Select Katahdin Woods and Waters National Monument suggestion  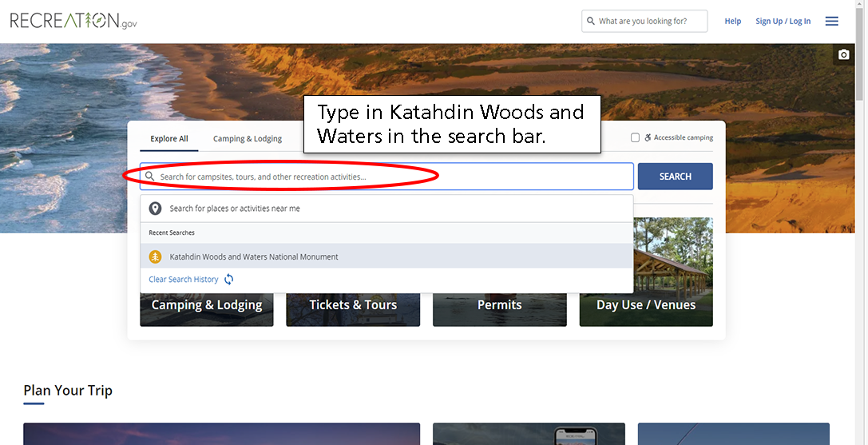pyautogui.click(x=386, y=256)
